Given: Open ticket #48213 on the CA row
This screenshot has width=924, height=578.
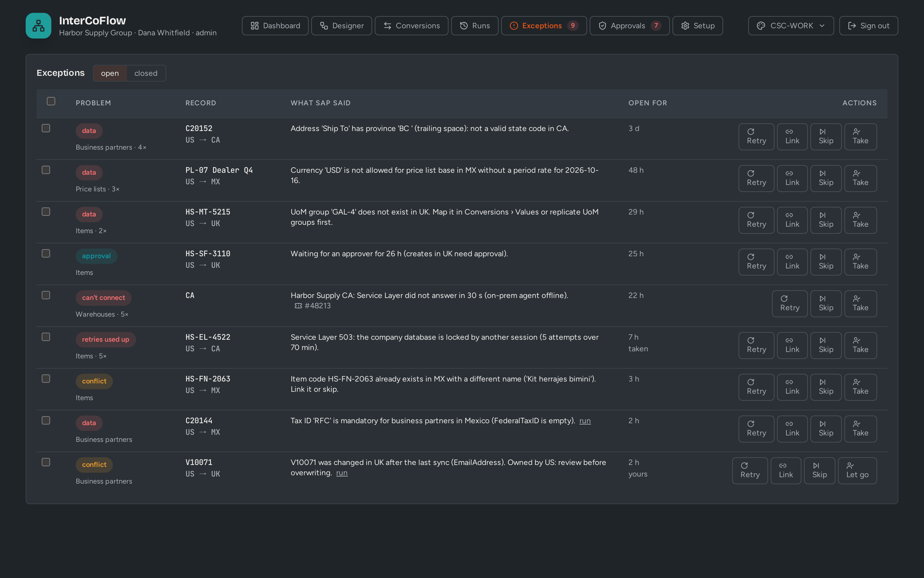Looking at the screenshot, I should pyautogui.click(x=313, y=305).
